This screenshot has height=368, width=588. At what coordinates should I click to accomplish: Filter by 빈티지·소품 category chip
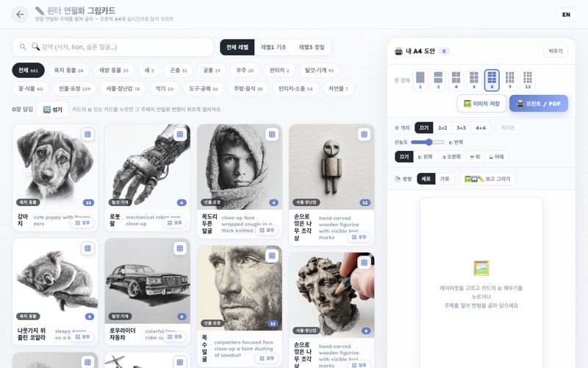(x=295, y=88)
